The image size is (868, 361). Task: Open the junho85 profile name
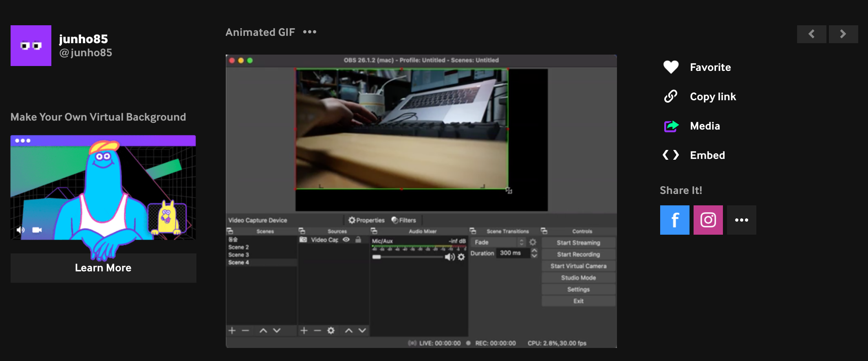tap(84, 39)
